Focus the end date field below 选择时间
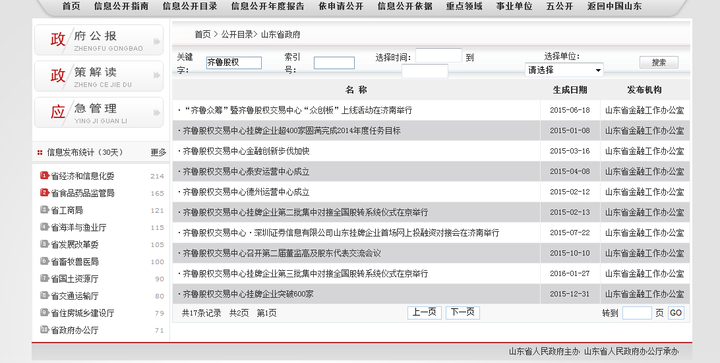Viewport: 720px width, 363px height. [425, 71]
